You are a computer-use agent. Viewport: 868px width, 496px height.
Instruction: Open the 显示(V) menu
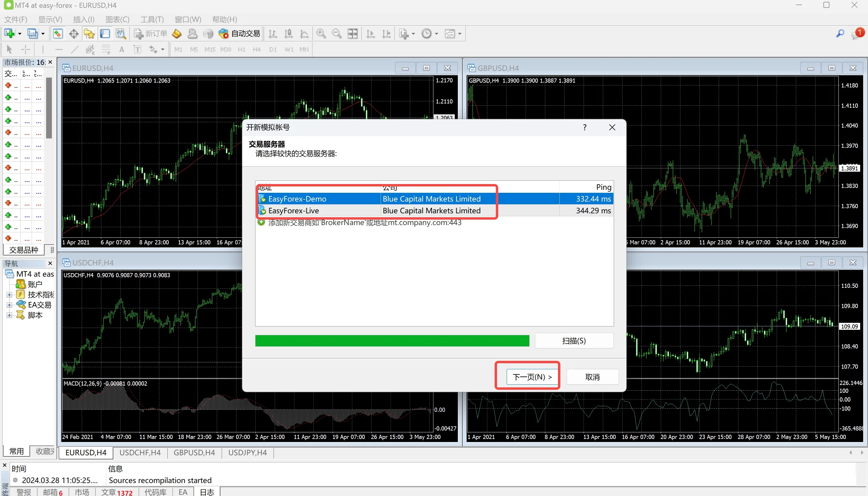tap(50, 19)
